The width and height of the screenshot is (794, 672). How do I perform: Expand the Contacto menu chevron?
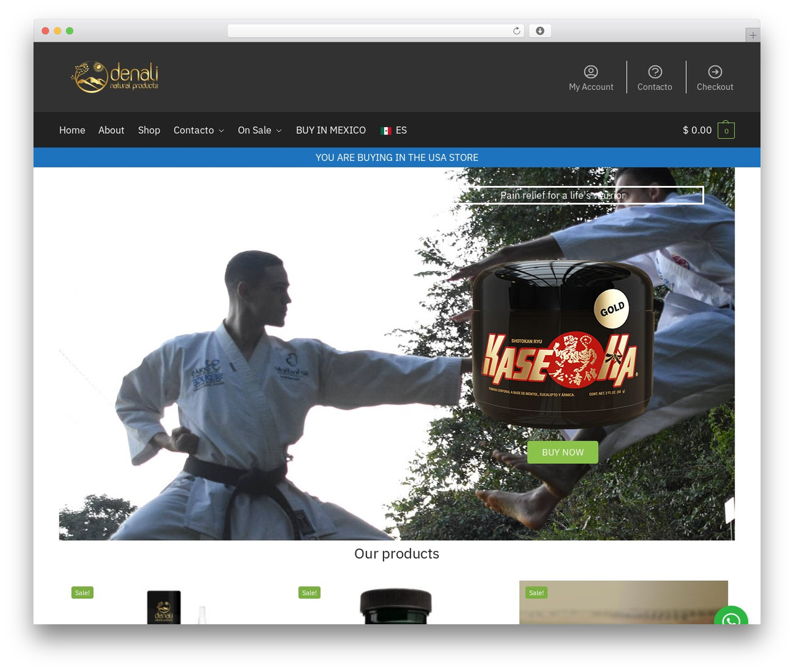(221, 131)
